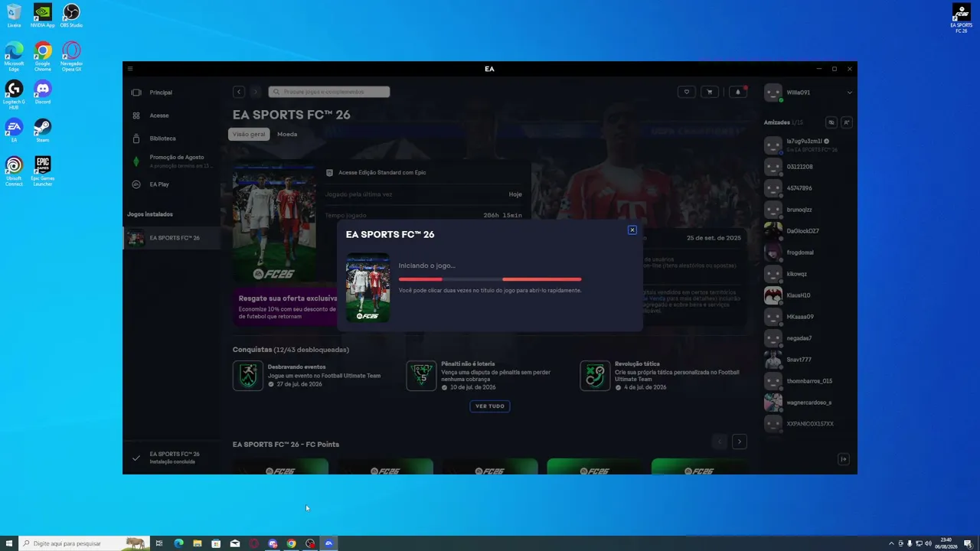This screenshot has width=980, height=551.
Task: Open Ubisoft Connect desktop shortcut
Action: point(14,171)
